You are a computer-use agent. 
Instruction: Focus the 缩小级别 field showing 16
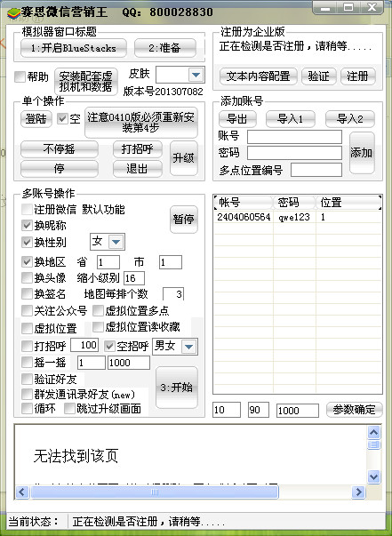134,278
